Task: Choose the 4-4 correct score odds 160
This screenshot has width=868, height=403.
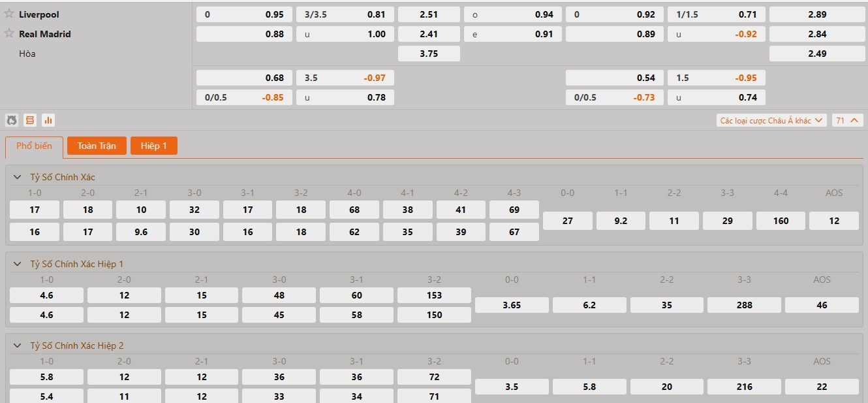Action: point(781,221)
